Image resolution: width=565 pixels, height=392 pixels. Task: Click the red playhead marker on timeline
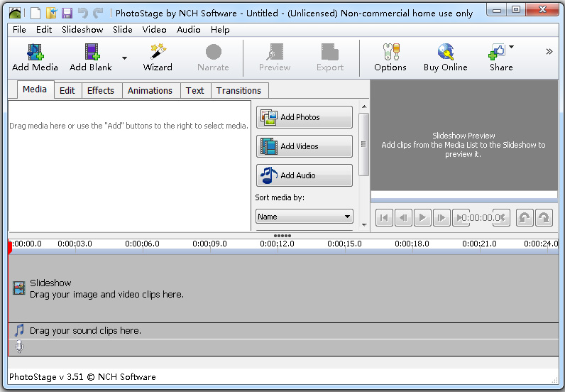(10, 247)
